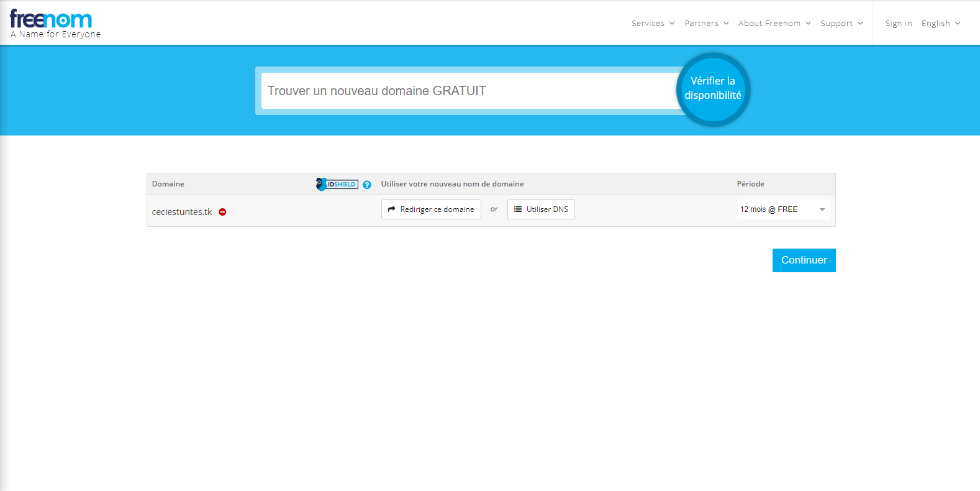Open the 12 mois @ FREE period dropdown
Viewport: 980px width, 491px height.
783,209
